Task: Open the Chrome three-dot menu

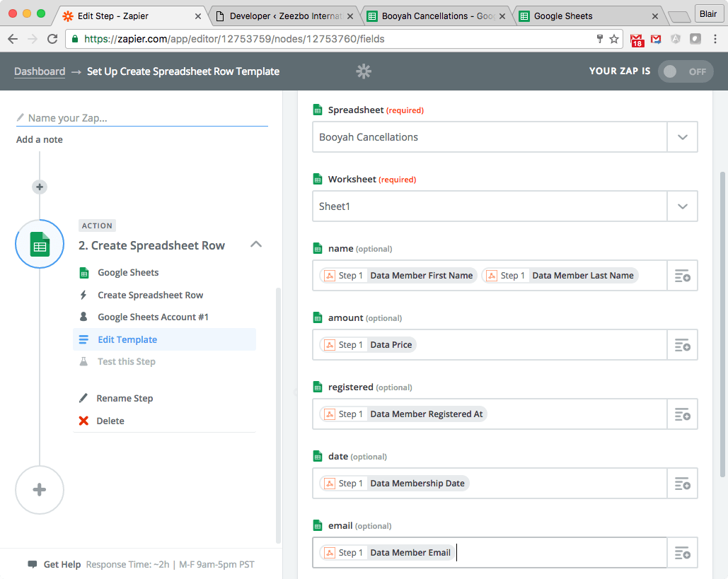Action: coord(715,39)
